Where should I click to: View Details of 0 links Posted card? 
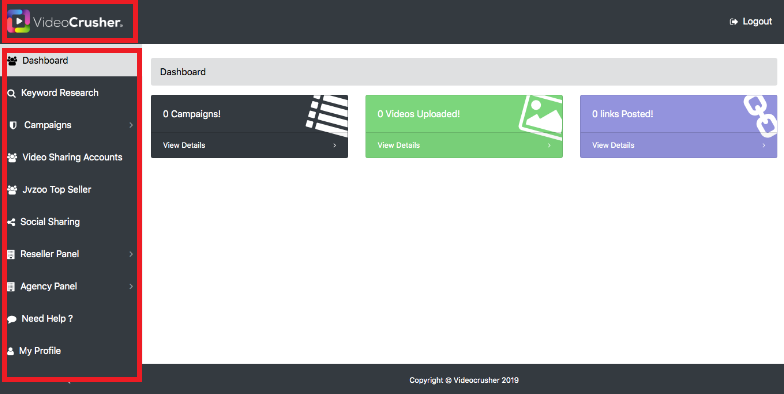coord(613,146)
